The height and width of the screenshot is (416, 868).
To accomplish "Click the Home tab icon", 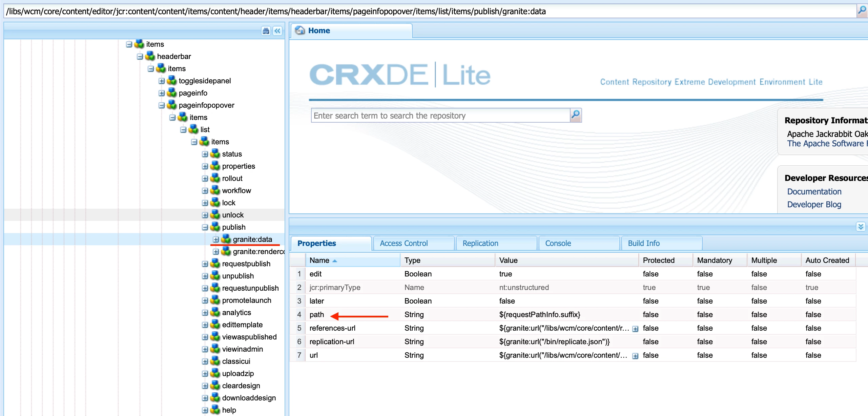I will click(x=300, y=30).
